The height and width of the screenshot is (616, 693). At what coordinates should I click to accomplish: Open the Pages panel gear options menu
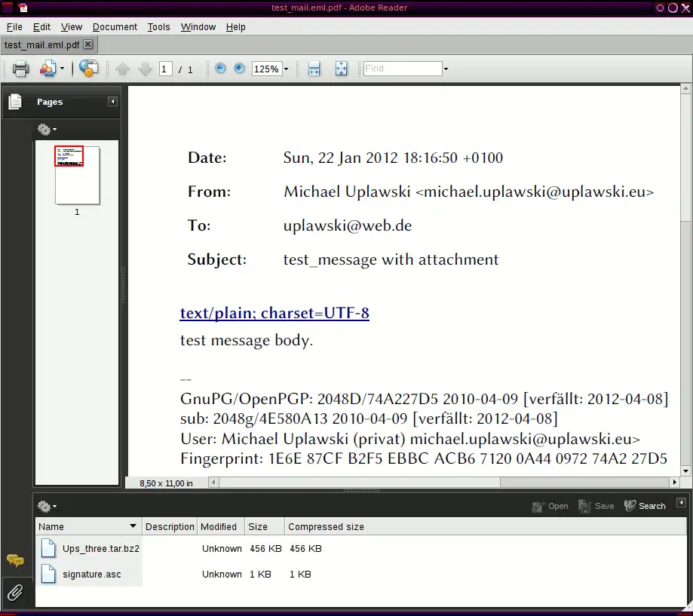(x=47, y=130)
